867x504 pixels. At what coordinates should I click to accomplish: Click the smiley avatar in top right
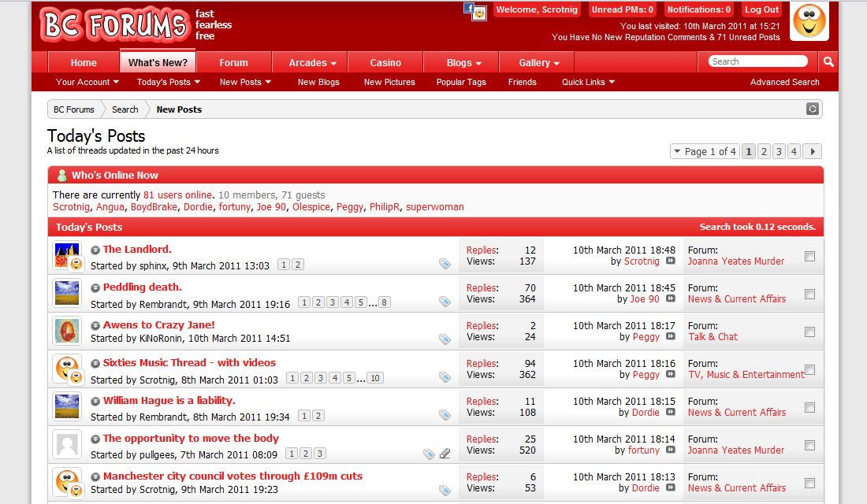pos(809,21)
